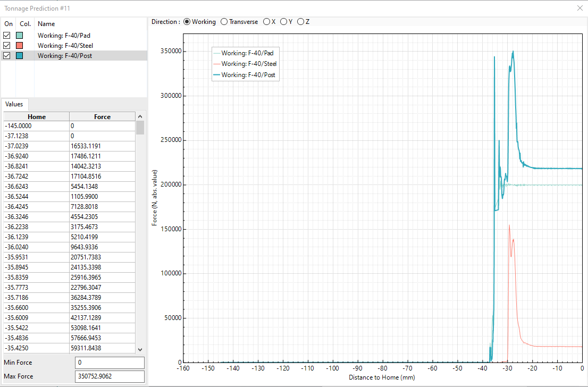Uncheck the Working: F-40/Pad checkbox
The width and height of the screenshot is (588, 387).
(7, 35)
